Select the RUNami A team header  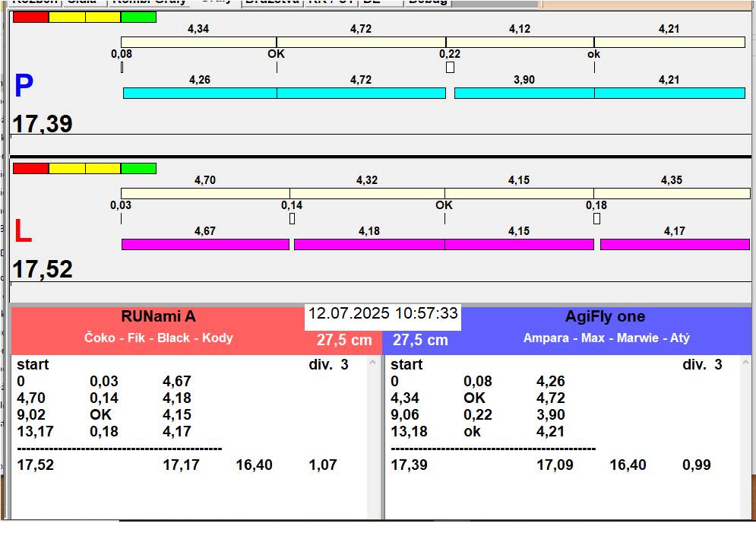click(x=158, y=317)
